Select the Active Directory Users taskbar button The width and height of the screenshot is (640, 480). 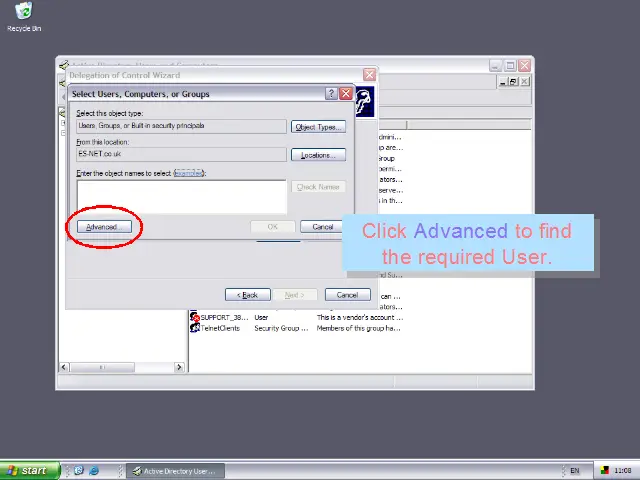coord(173,470)
